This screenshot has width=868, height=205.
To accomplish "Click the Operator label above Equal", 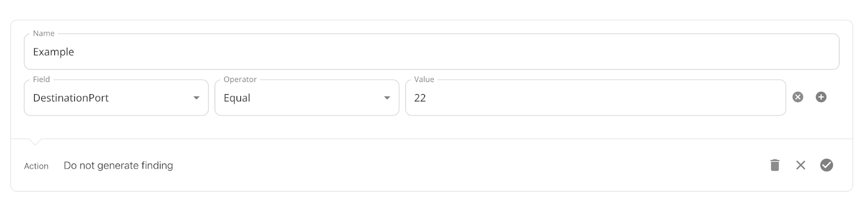I will [x=240, y=79].
